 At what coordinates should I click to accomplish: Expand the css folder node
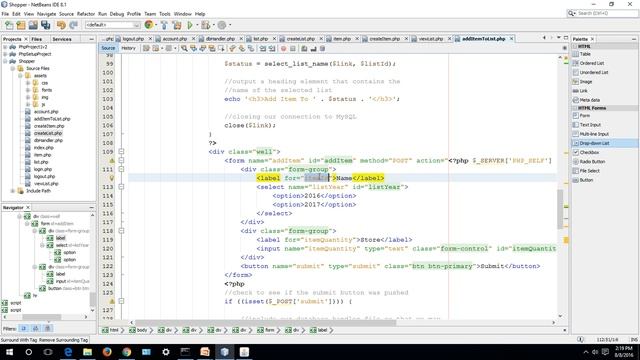(x=28, y=83)
